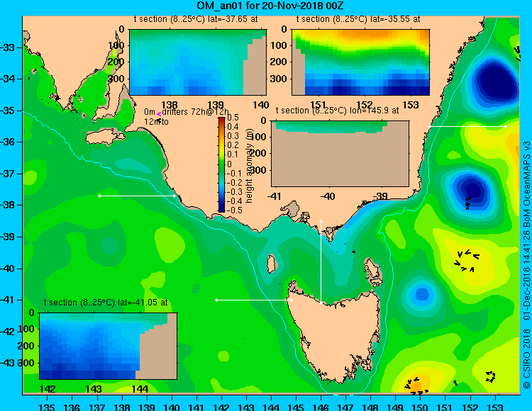
Task: Click the vertical white section line across Bass Strait
Action: [x=321, y=262]
